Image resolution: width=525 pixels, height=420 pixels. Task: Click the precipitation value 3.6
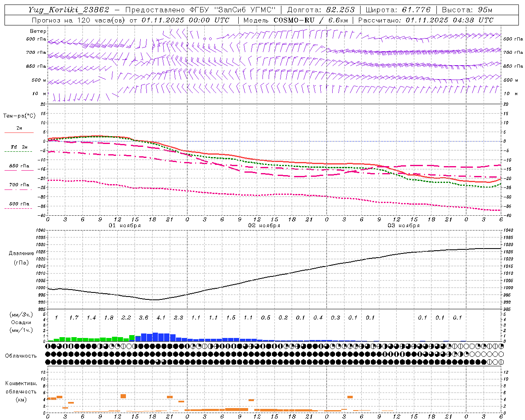[144, 317]
